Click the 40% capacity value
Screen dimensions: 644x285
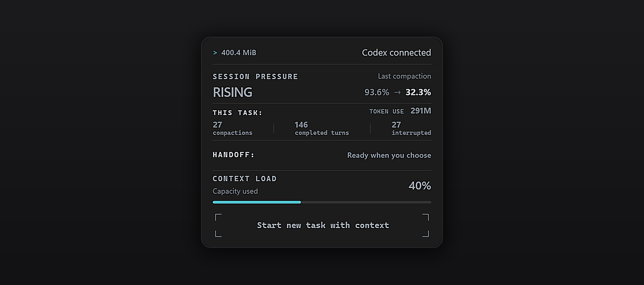coord(420,186)
